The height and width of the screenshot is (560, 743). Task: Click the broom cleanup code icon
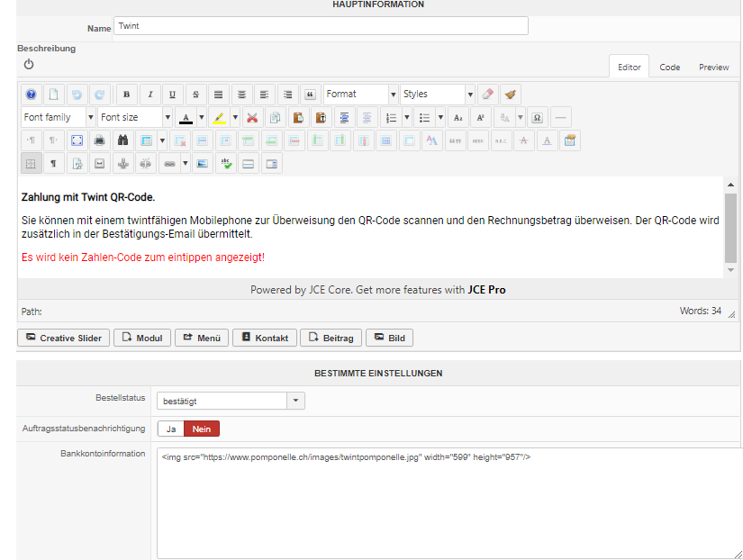click(x=511, y=95)
